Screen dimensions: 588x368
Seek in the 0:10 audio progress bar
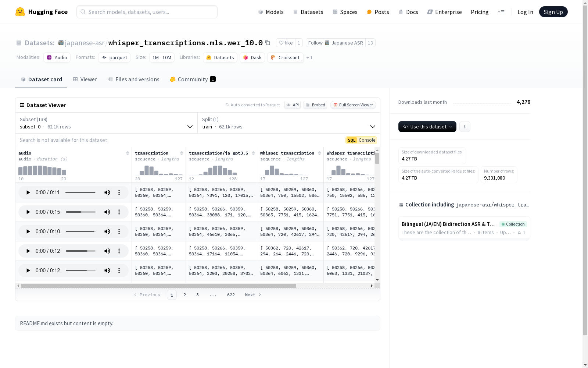point(80,231)
